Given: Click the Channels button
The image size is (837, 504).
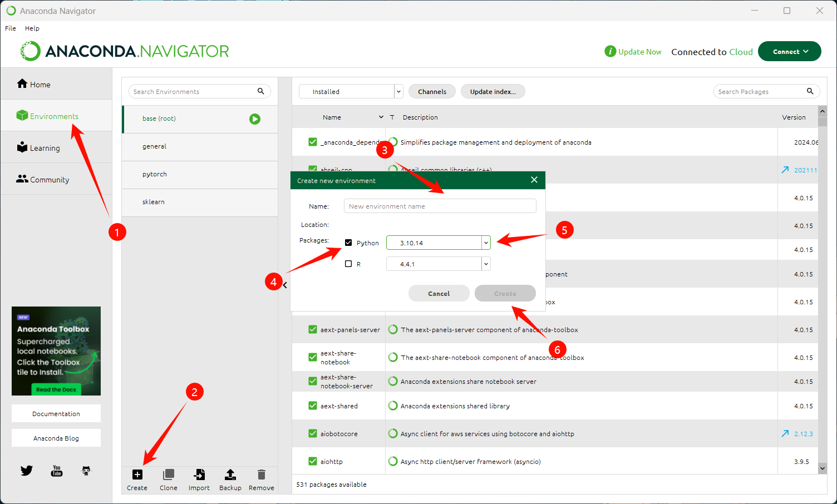Looking at the screenshot, I should [432, 91].
